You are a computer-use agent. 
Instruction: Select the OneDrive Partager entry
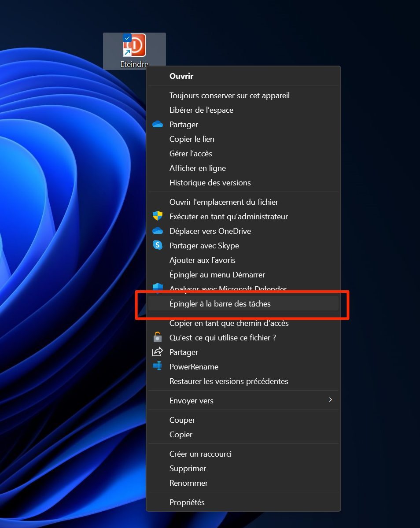point(243,125)
